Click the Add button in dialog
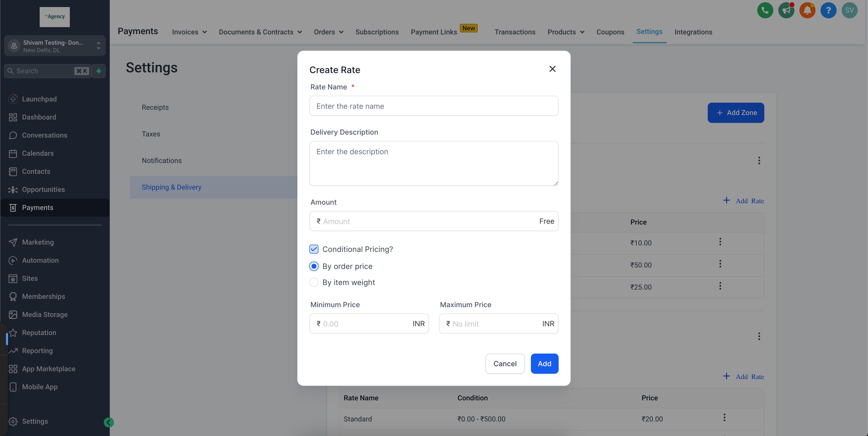This screenshot has width=868, height=436. pos(544,364)
